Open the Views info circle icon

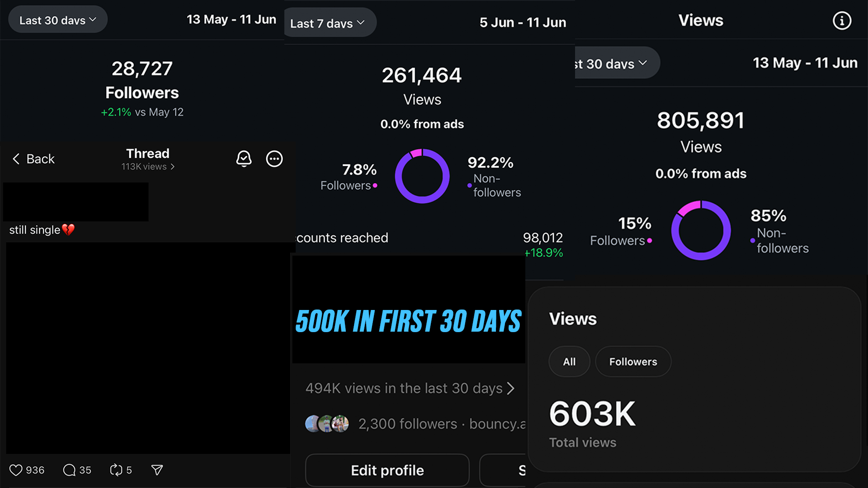point(842,21)
